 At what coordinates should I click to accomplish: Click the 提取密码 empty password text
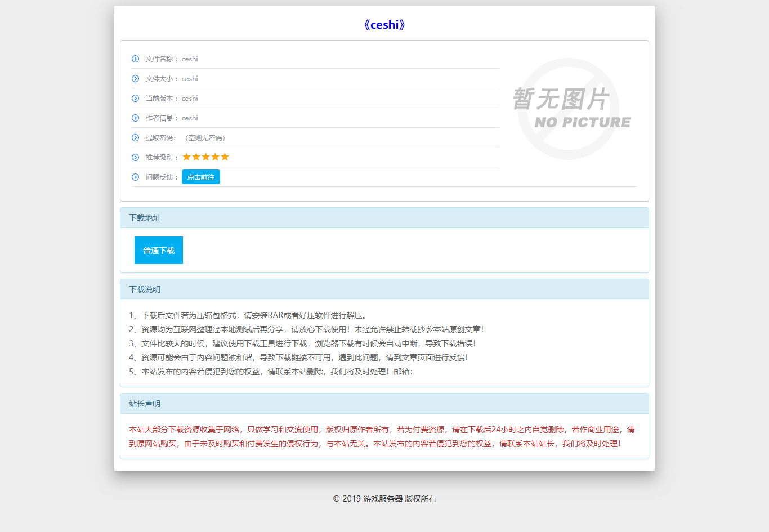tap(205, 138)
